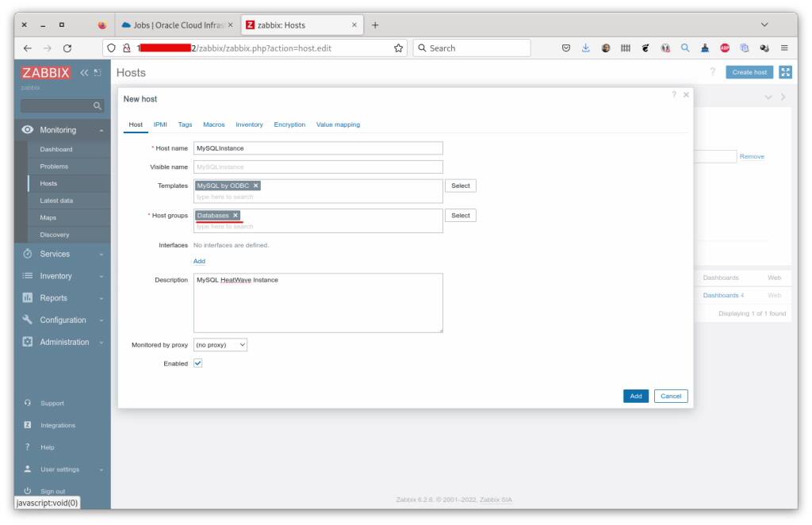
Task: Click Select button for Host groups
Action: pos(461,216)
